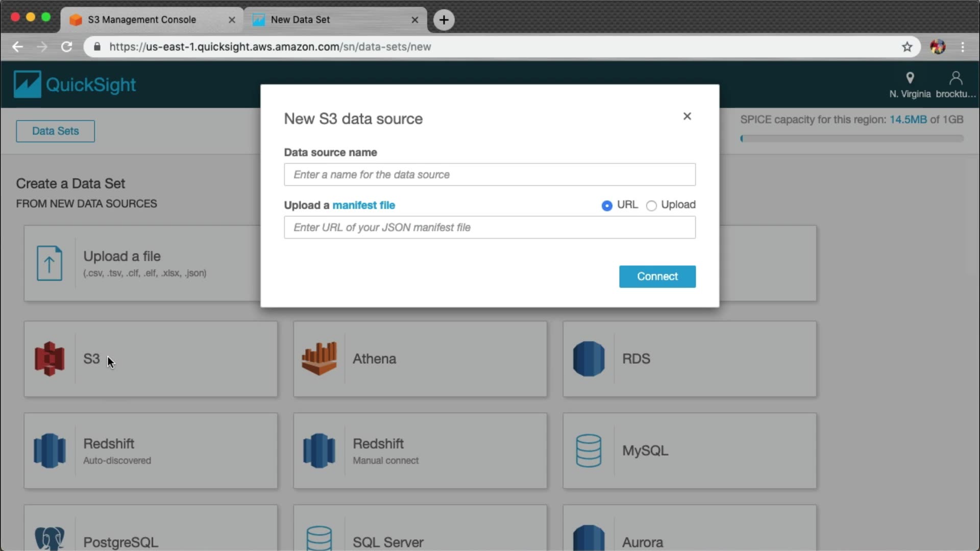
Task: Switch to the New Data Set tab
Action: tap(300, 19)
